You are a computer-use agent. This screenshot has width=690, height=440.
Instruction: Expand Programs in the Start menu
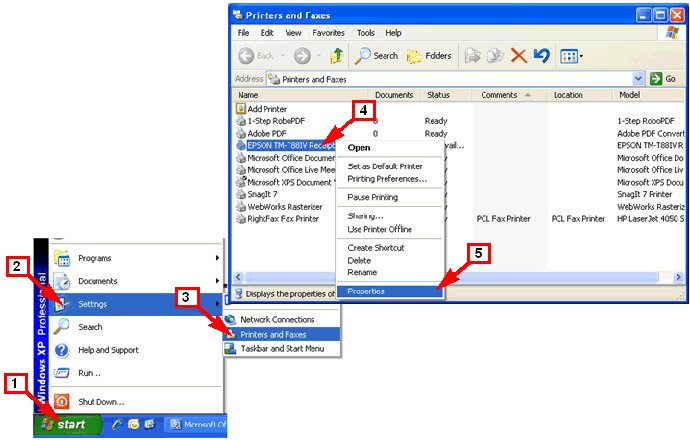coord(136,258)
